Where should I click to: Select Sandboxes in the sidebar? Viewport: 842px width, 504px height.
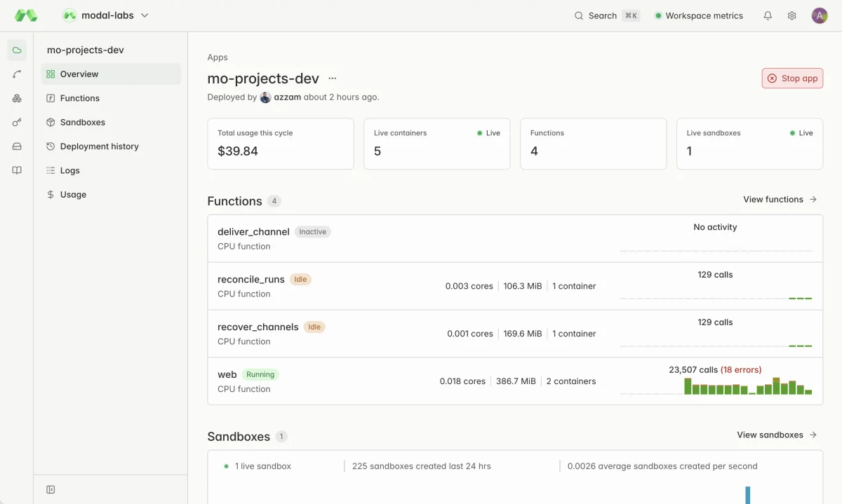[x=111, y=122]
